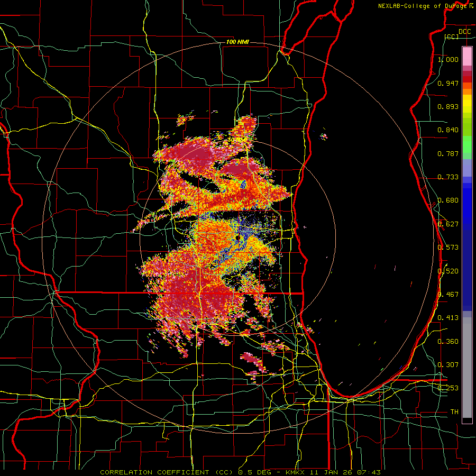Click the pink swatch atop the color bar
Image resolution: width=476 pixels, height=476 pixels.
[x=467, y=56]
